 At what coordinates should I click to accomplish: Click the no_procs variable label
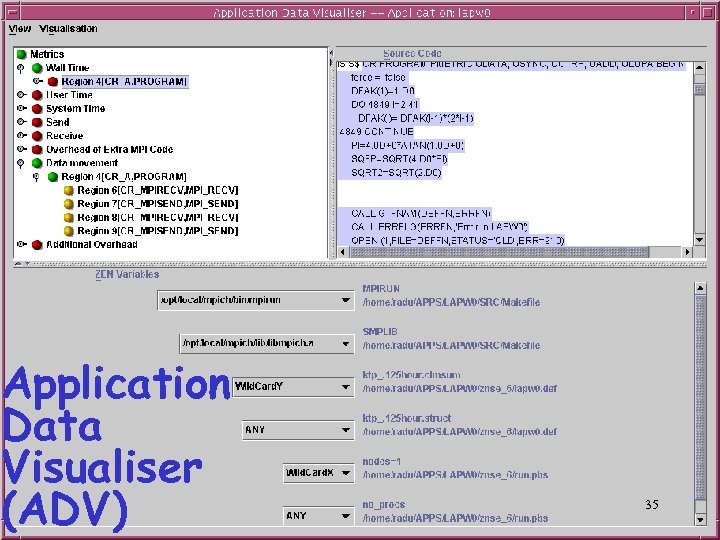[384, 505]
